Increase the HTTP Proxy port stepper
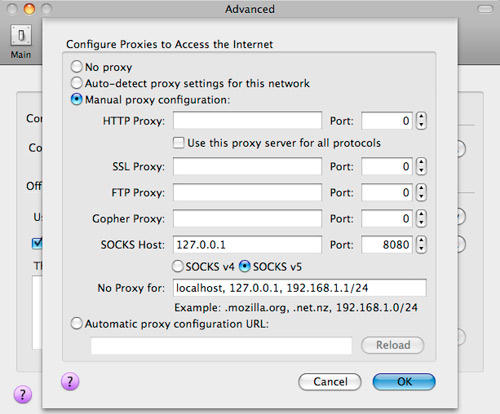This screenshot has height=414, width=500. 421,117
